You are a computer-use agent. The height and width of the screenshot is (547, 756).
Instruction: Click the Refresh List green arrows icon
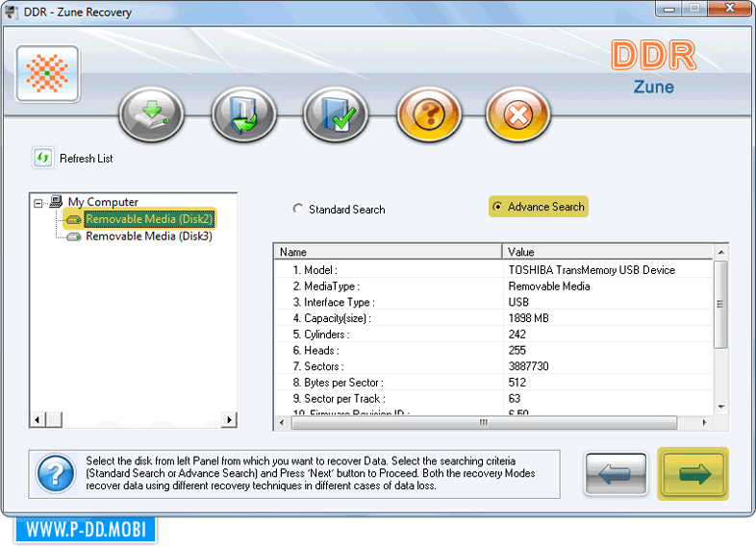(x=42, y=158)
